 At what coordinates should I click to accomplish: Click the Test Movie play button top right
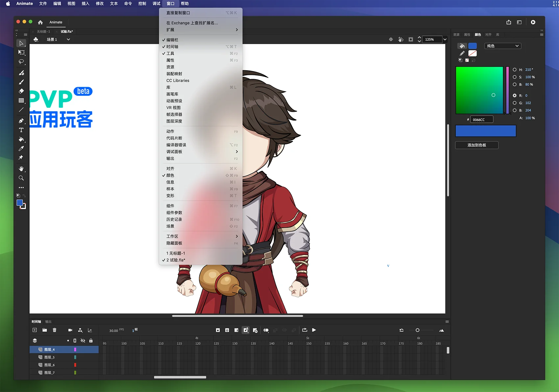tap(533, 22)
